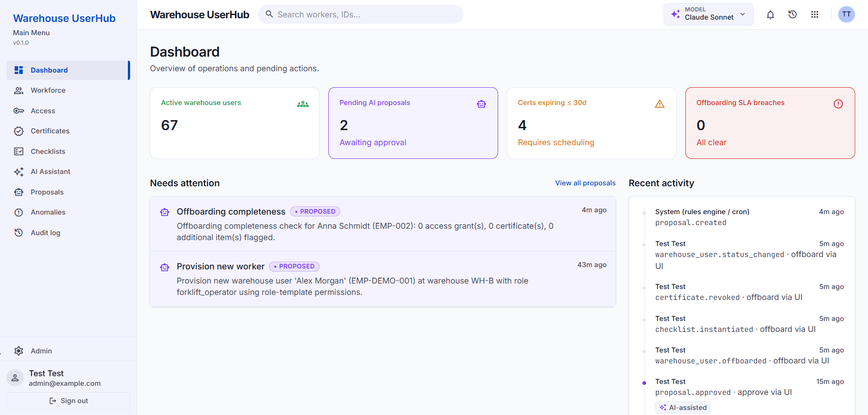Click the Checklists icon in sidebar
Screen dimensions: 868x415
point(19,152)
